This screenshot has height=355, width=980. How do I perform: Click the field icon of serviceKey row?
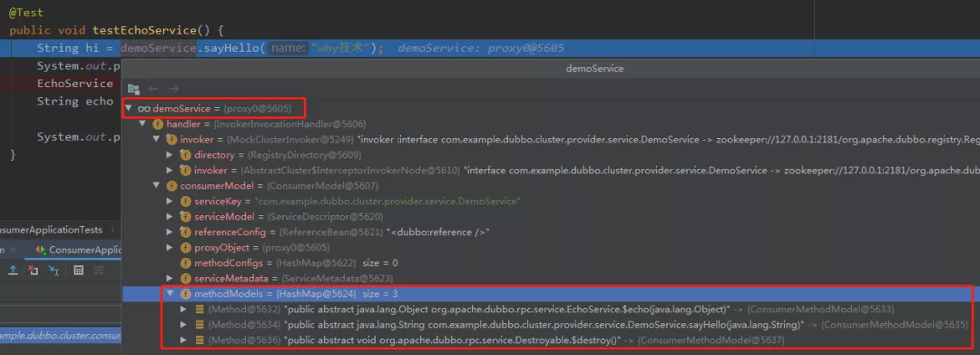(186, 202)
